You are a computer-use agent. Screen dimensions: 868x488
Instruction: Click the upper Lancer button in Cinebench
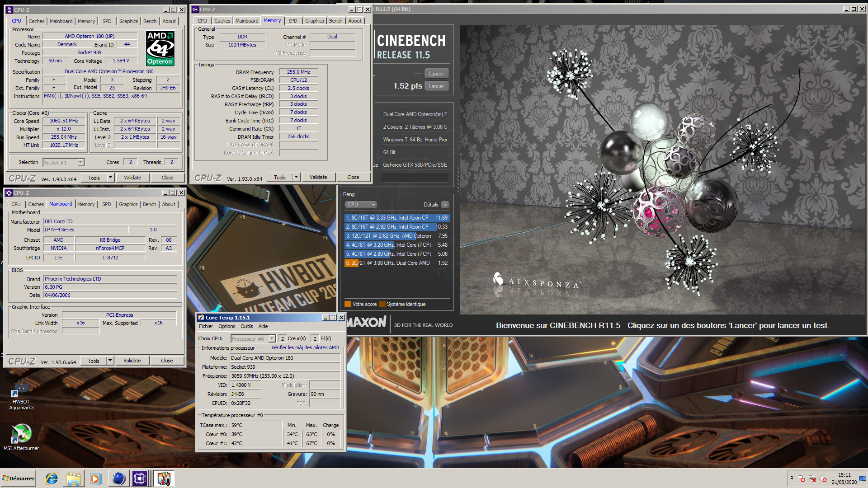[437, 74]
